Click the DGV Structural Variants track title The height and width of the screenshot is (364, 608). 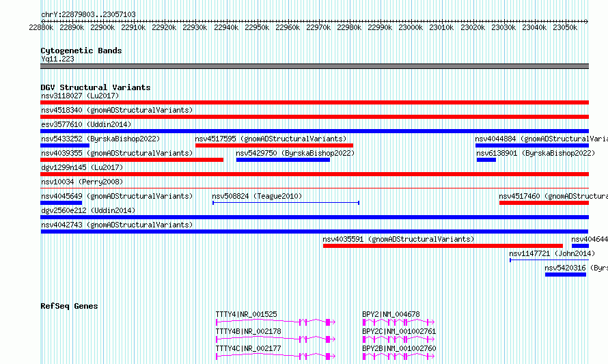click(96, 87)
